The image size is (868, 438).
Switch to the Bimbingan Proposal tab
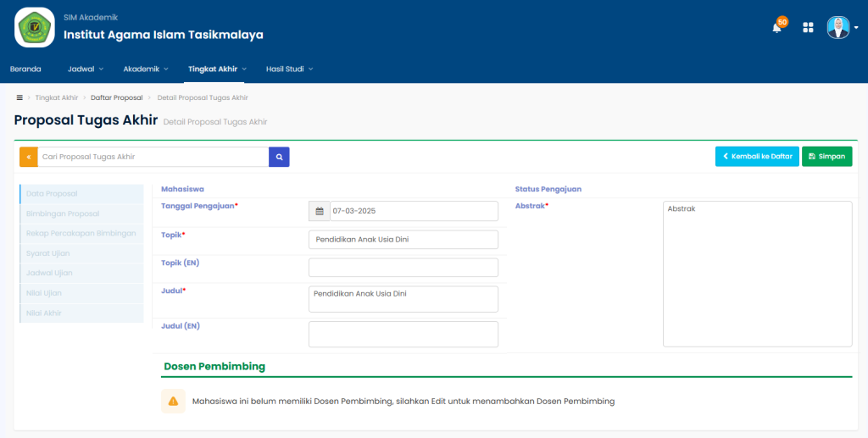tap(63, 213)
